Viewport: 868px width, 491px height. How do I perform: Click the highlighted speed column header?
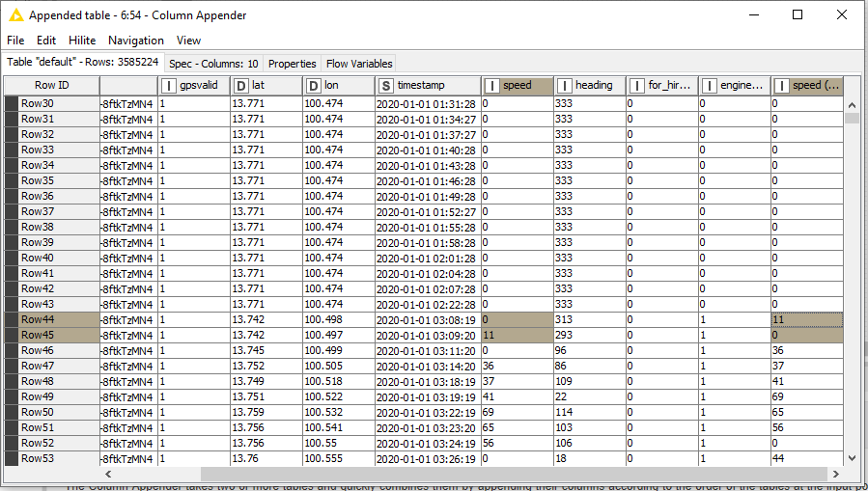[x=518, y=86]
